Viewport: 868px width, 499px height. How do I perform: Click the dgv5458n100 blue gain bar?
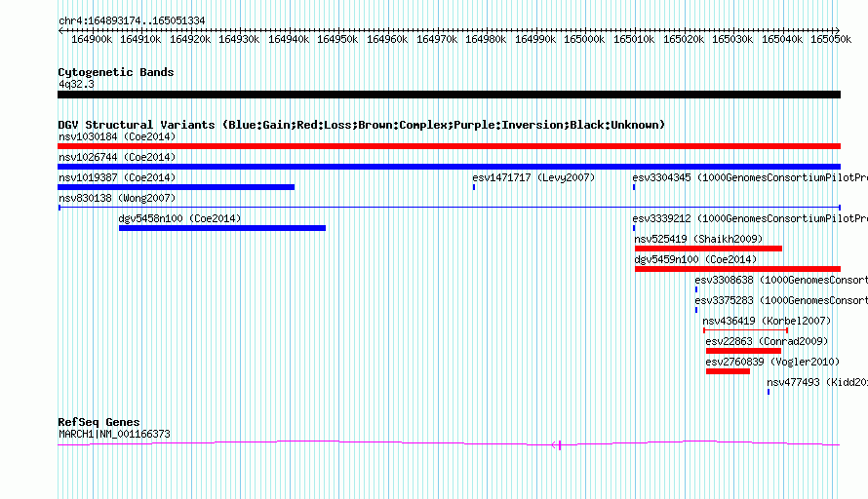222,228
